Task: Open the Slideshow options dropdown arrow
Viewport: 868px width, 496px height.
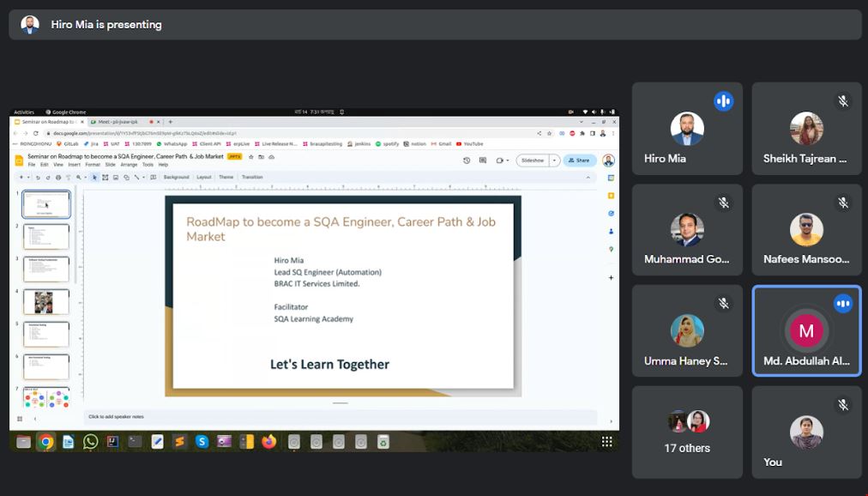Action: 554,160
